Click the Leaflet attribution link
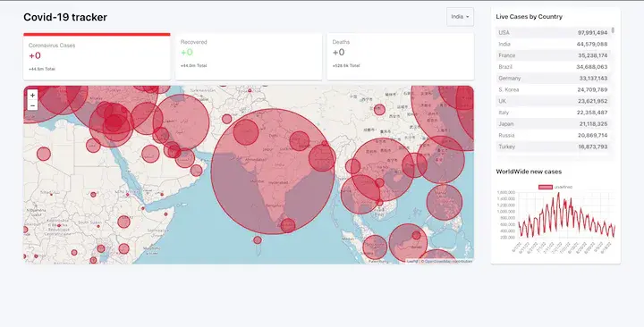This screenshot has height=327, width=644. [x=412, y=262]
